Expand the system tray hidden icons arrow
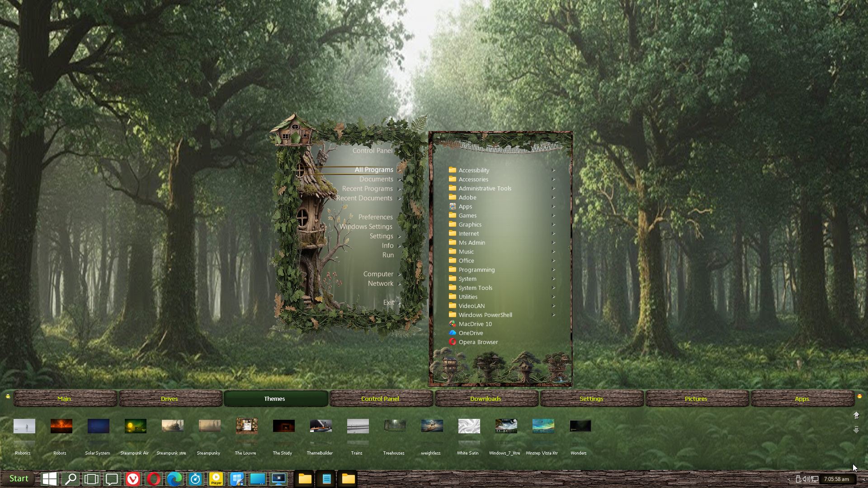This screenshot has height=488, width=868. 789,479
